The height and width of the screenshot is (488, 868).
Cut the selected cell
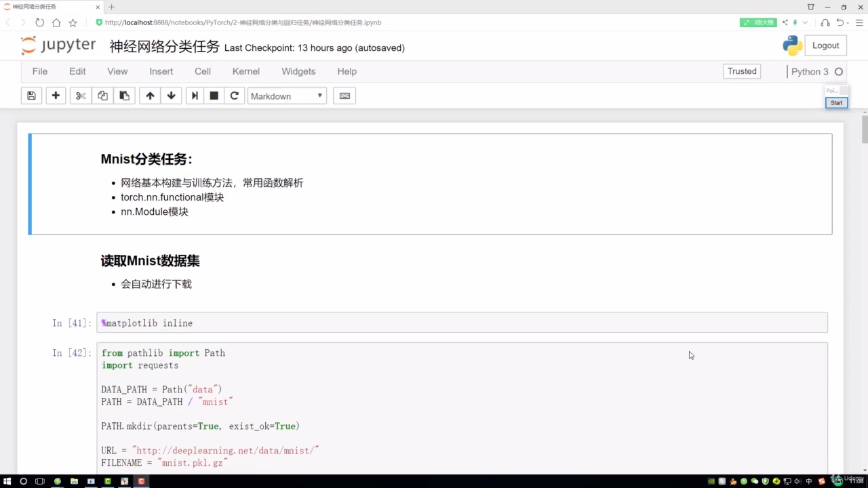pos(80,96)
